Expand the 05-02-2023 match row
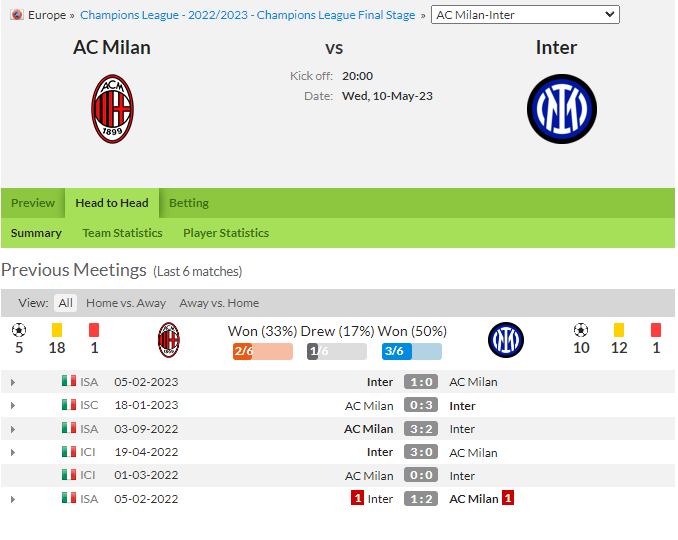The height and width of the screenshot is (540, 678). click(13, 382)
